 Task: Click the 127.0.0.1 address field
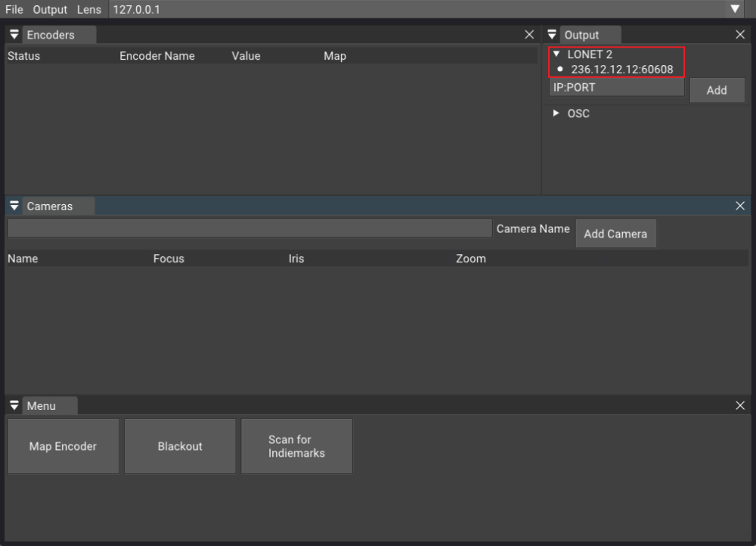tap(417, 10)
